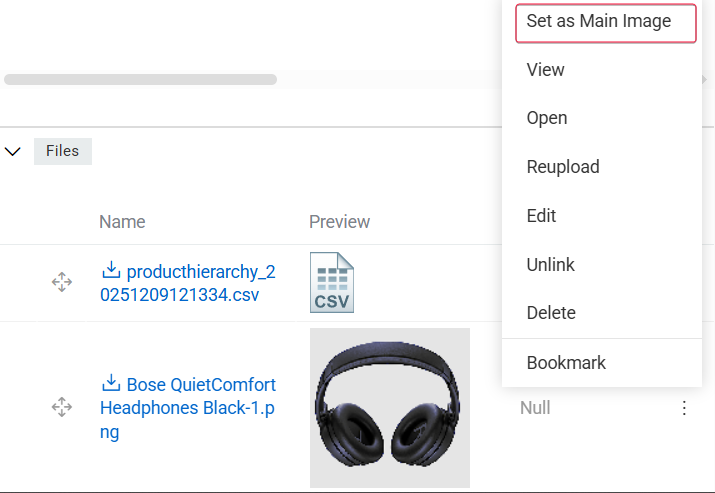The height and width of the screenshot is (493, 715).
Task: Select Edit in the context menu
Action: point(541,216)
